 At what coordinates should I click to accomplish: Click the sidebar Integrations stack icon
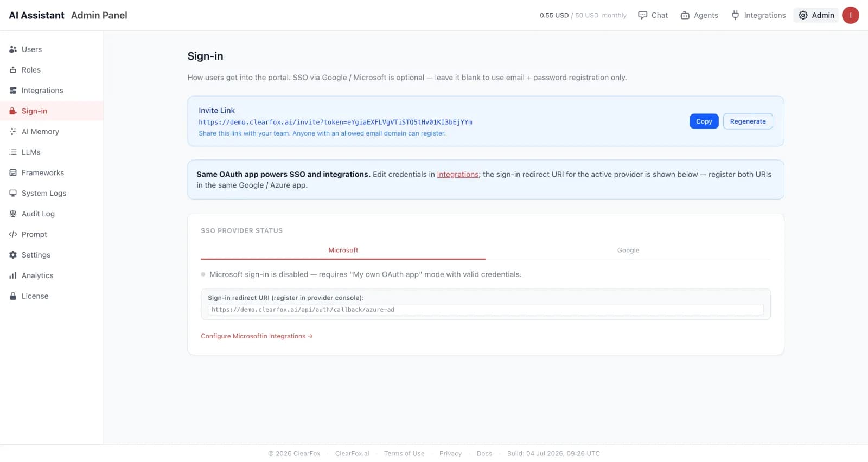tap(13, 91)
